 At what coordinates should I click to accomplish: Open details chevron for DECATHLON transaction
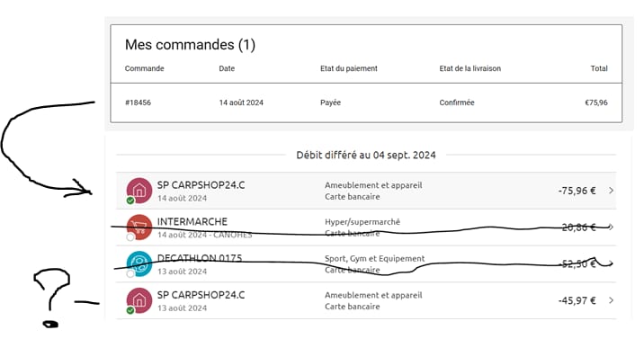point(611,263)
